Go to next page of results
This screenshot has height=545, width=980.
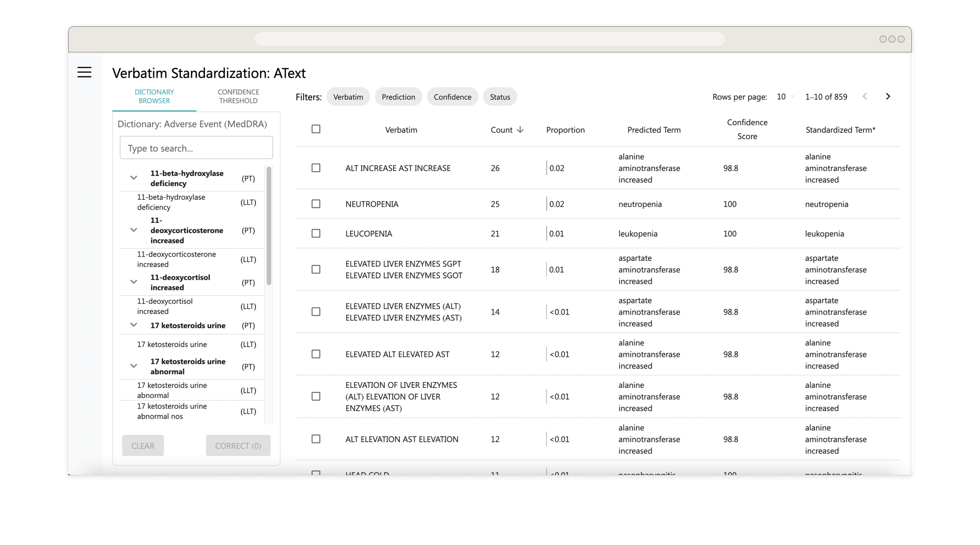(888, 96)
